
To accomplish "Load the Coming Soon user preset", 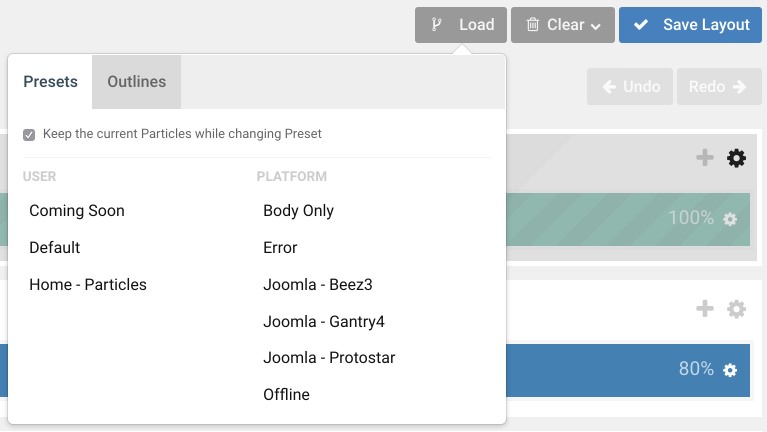I will tap(77, 211).
